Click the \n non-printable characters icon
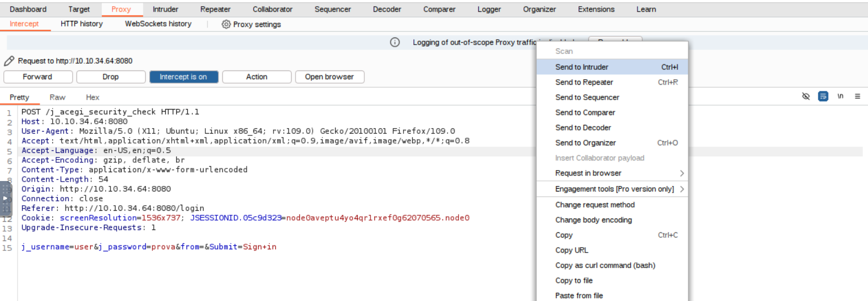Screen dimensions: 868x301 click(840, 96)
